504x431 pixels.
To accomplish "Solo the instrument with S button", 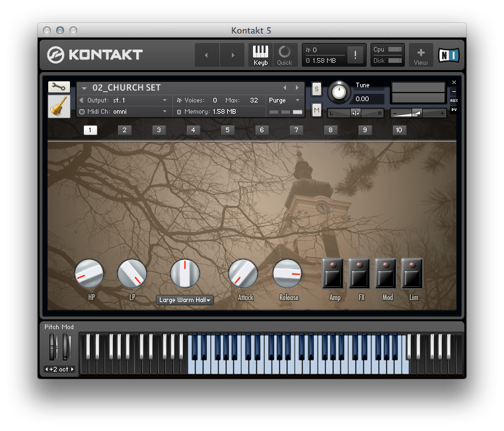I will (x=316, y=89).
